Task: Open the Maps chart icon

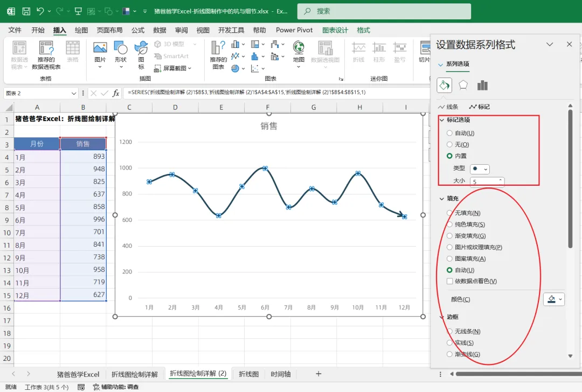Action: coord(299,48)
